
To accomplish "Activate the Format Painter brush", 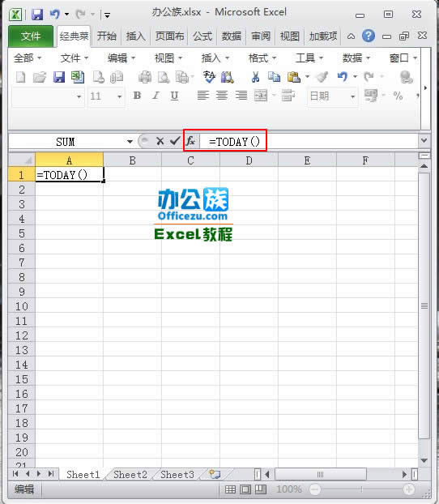I will [322, 77].
